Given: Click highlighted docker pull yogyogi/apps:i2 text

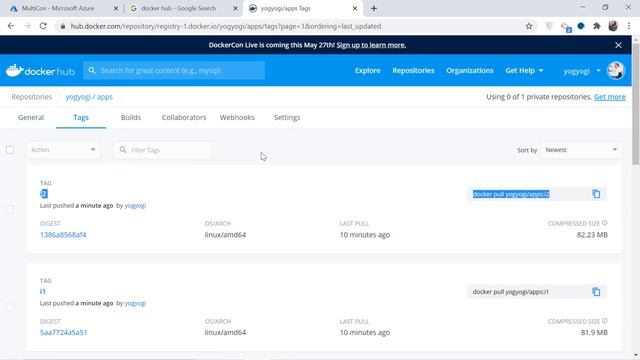Looking at the screenshot, I should [x=511, y=194].
